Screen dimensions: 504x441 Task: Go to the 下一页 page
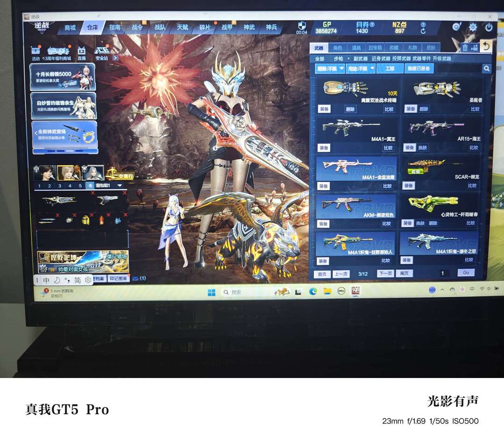point(385,273)
